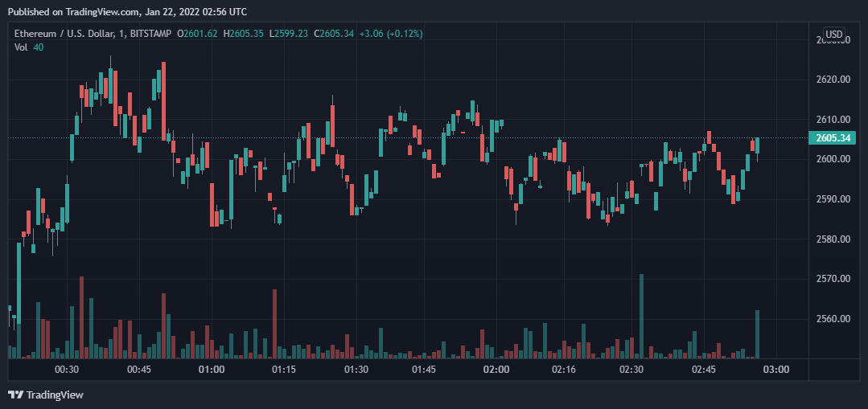Click the last green volume bar before 03:00

pos(757,334)
